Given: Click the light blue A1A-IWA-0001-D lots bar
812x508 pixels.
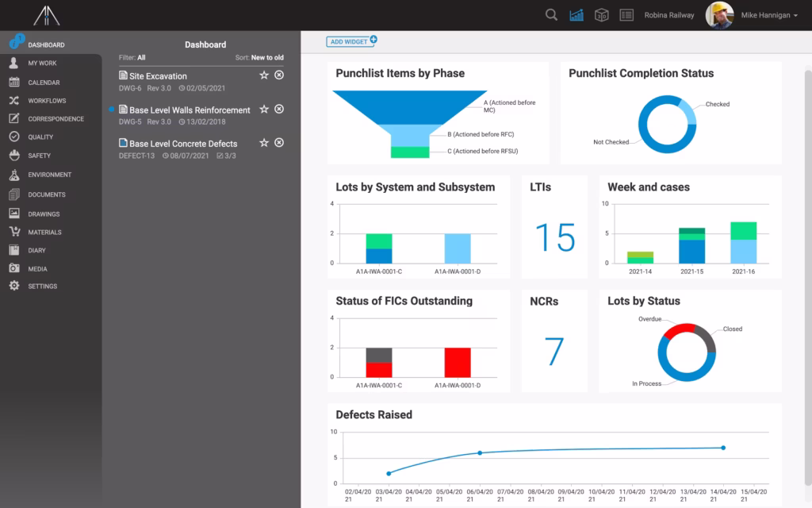Looking at the screenshot, I should (458, 248).
